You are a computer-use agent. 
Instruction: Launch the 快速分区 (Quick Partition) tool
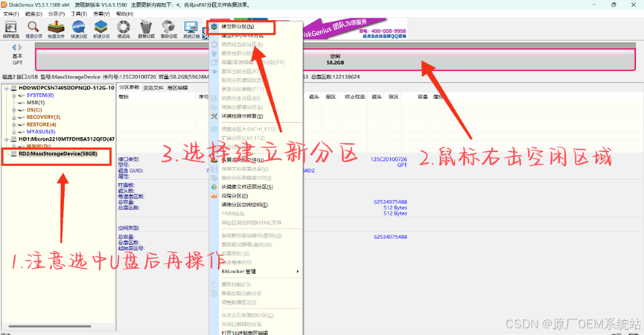point(78,30)
